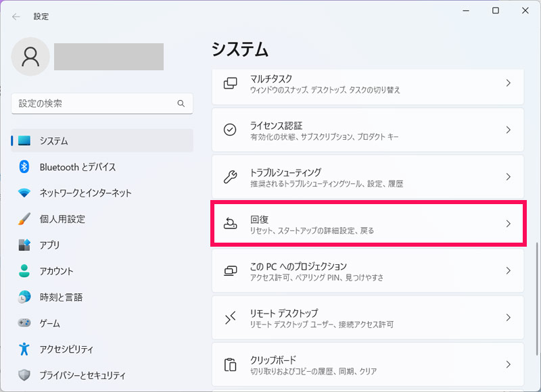Screen dimensions: 541x392
Task: Click the リモート デスクトップ arrows icon
Action: [230, 317]
